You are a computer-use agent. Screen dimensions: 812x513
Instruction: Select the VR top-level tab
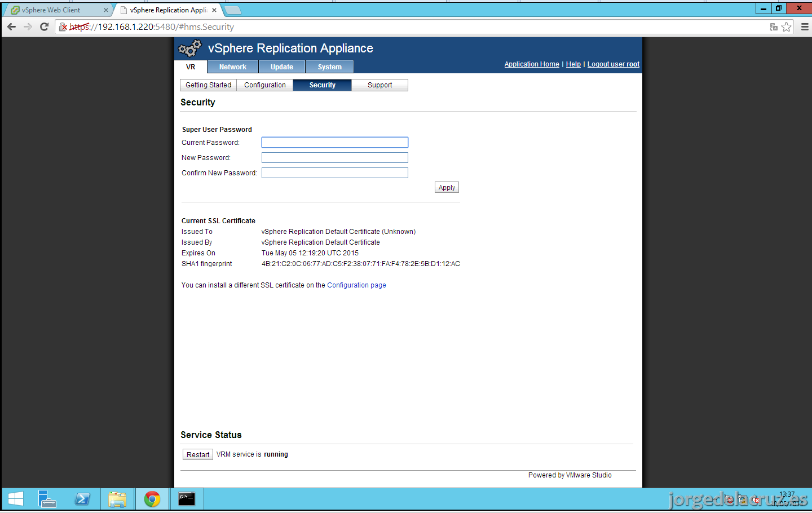click(191, 67)
